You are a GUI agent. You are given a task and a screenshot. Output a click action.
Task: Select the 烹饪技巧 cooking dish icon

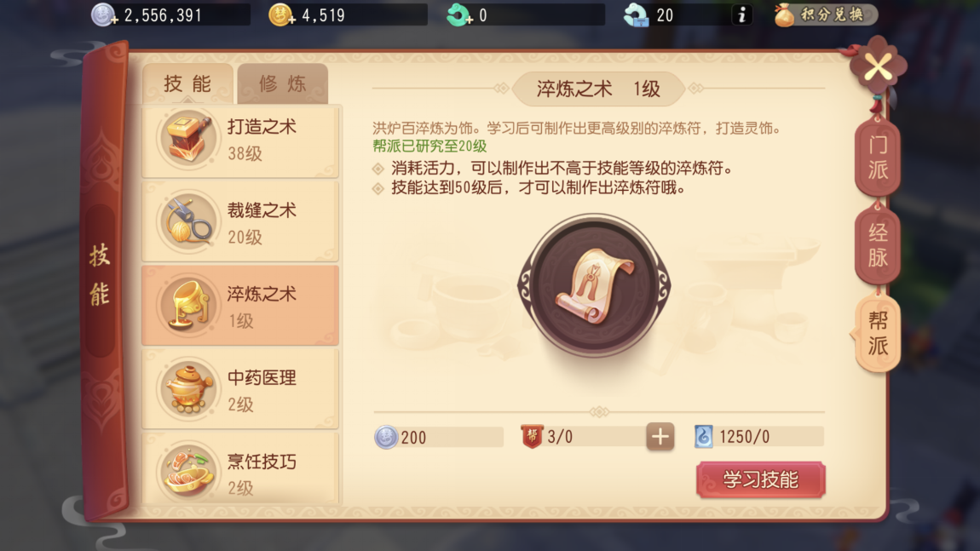coord(188,472)
